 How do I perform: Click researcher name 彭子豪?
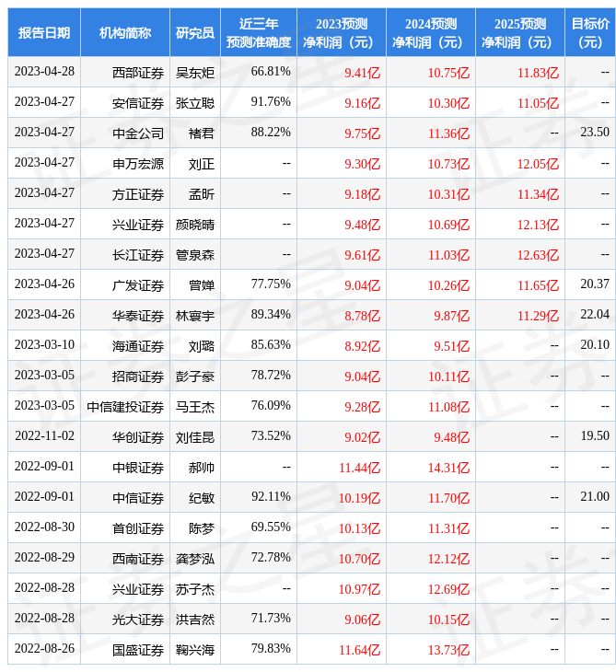point(195,377)
